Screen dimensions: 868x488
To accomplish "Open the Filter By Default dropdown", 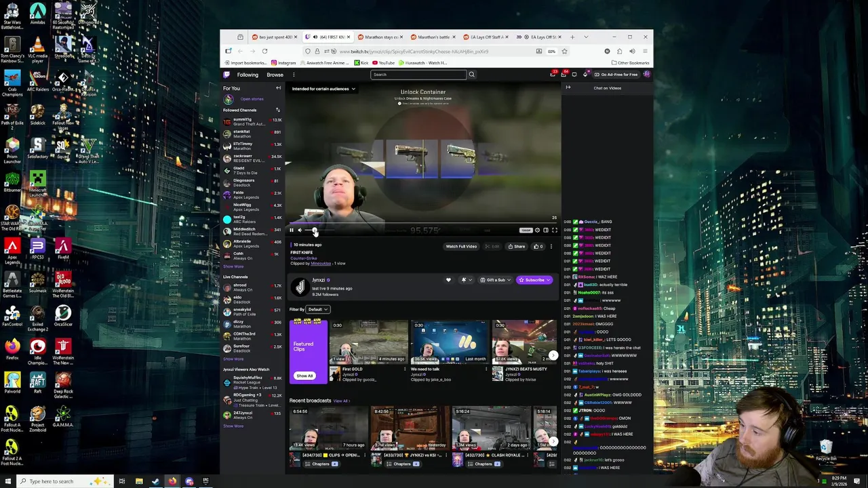I will click(317, 310).
